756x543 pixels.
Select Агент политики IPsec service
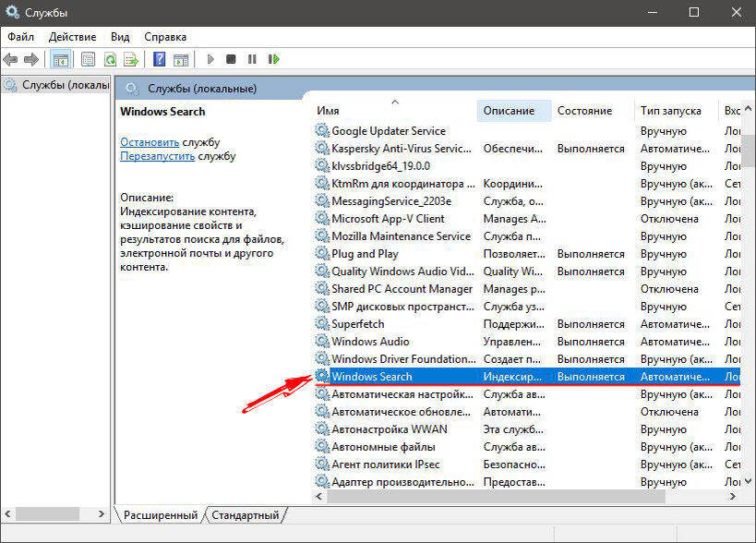[x=527, y=465]
